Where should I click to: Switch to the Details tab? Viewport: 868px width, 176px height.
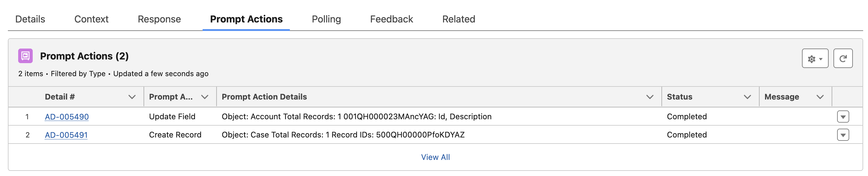click(30, 19)
